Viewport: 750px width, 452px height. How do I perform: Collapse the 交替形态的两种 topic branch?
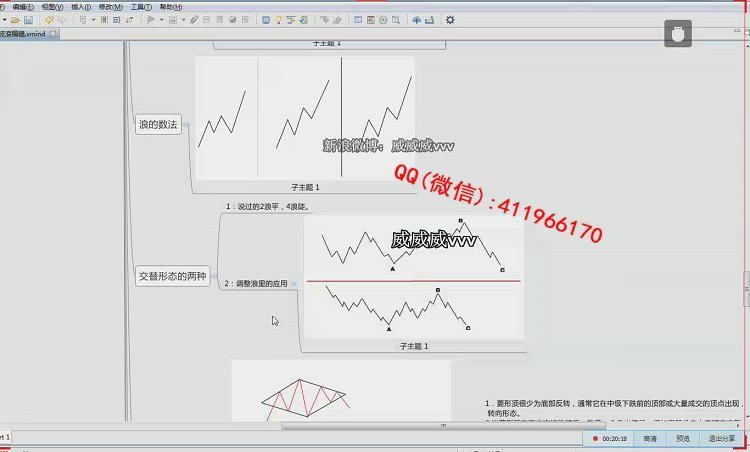[x=216, y=277]
